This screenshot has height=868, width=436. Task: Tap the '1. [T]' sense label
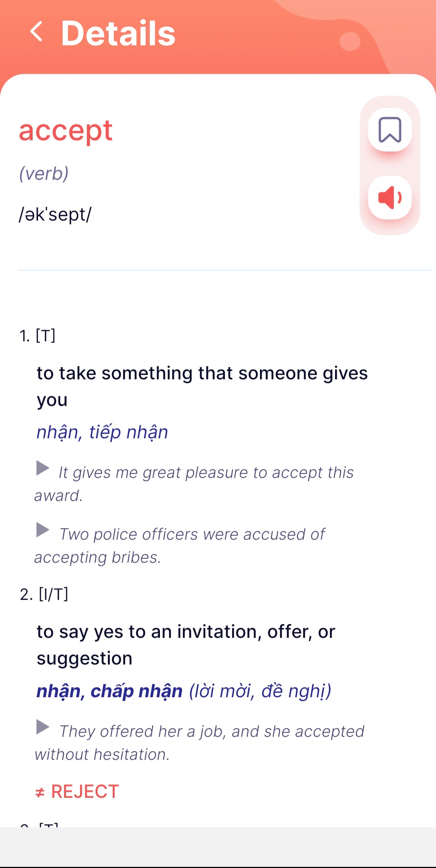[x=38, y=336]
